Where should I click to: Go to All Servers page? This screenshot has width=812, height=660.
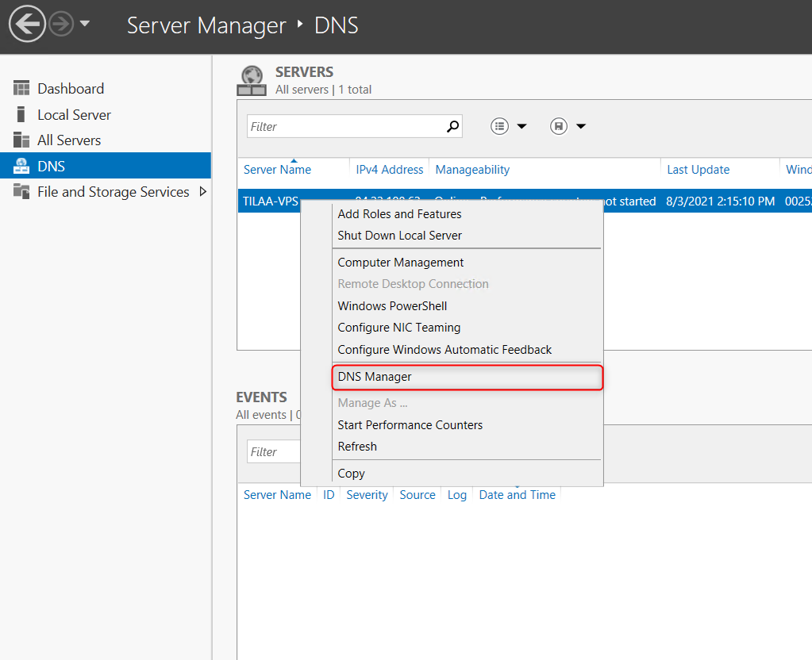(x=69, y=140)
